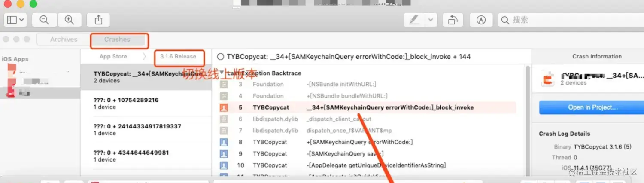Screen dimensions: 644x183
Task: Switch to the Archives tab
Action: [64, 39]
